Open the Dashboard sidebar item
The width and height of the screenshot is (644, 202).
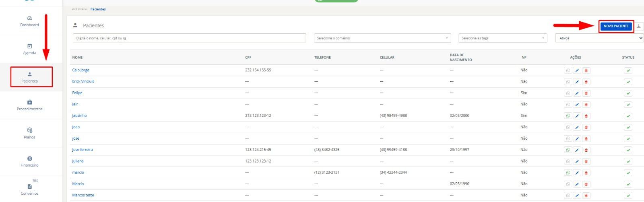click(29, 21)
